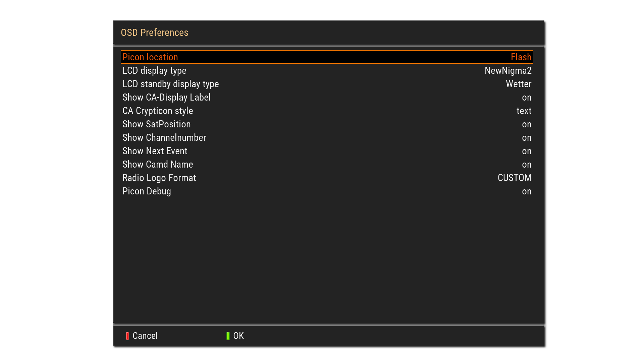
Task: Change Picon location Flash value
Action: coord(521,57)
